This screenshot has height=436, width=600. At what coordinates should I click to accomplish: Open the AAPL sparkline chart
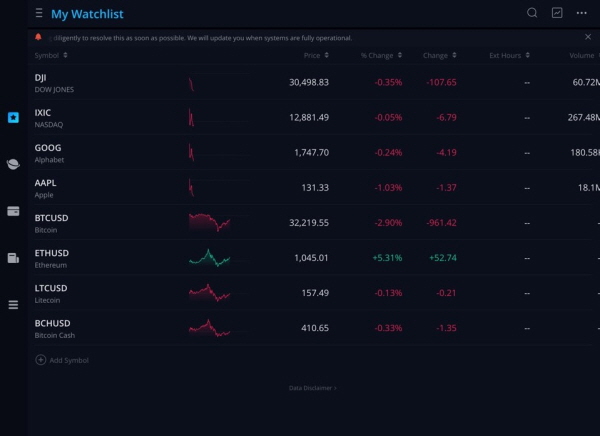click(219, 188)
